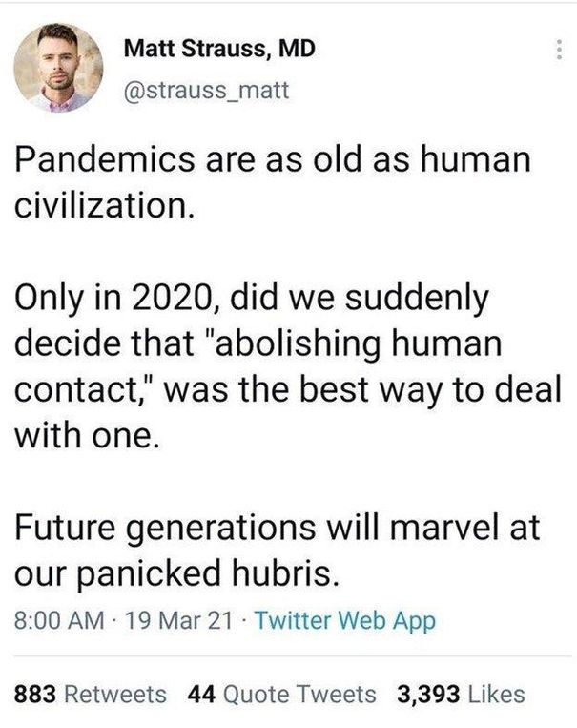View who Likes this tweet
577x728 pixels.
(x=497, y=694)
